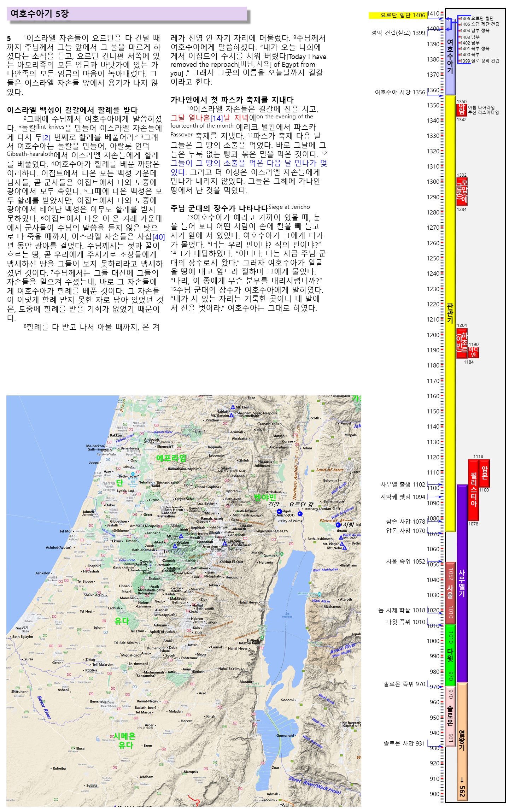Click the blue circle marker under 요르단 강 label
Screen dimensions: 509x812
(300, 514)
